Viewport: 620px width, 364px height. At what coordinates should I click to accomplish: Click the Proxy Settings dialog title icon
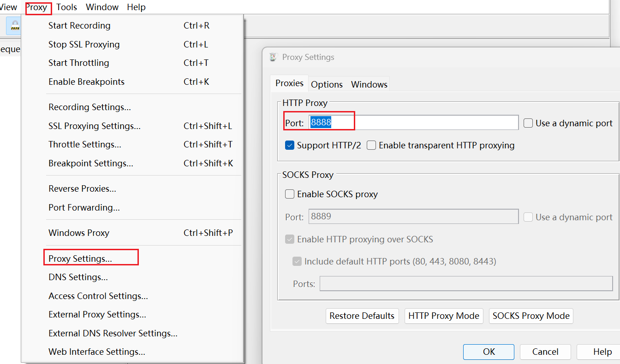273,57
